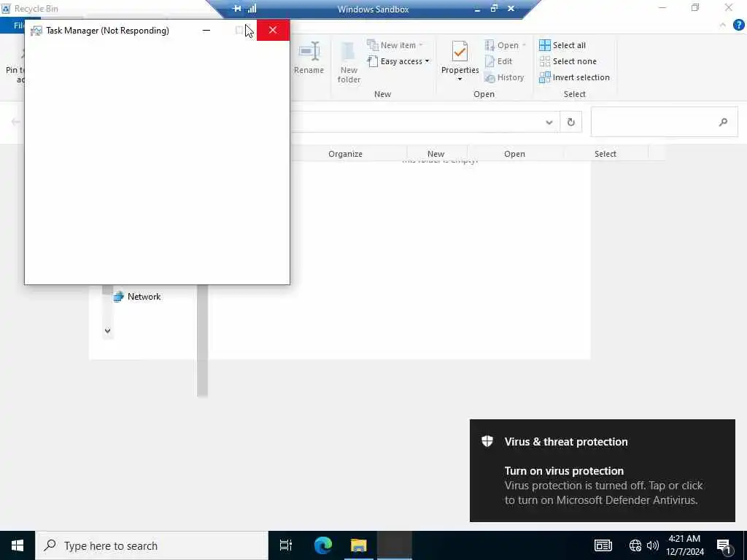
Task: Click the Task Manager title bar icon
Action: pos(36,31)
